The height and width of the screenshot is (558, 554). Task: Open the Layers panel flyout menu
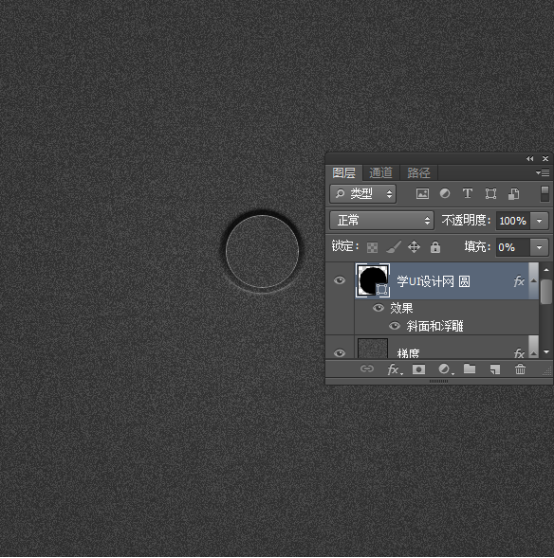click(x=543, y=173)
